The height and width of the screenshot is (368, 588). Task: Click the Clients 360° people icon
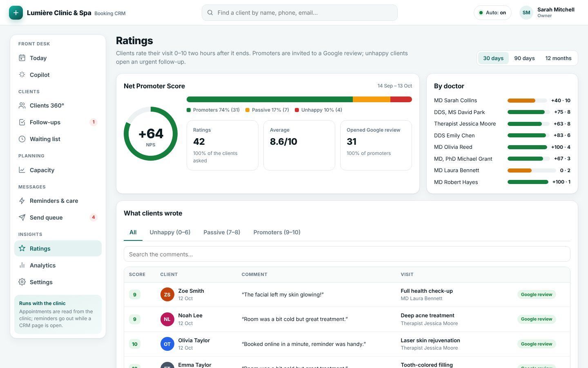[x=22, y=105]
